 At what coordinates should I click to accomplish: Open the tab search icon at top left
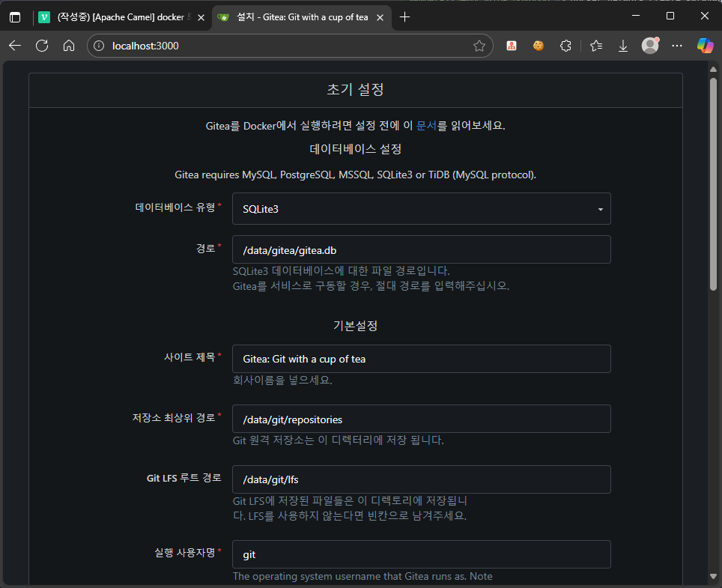[x=15, y=16]
